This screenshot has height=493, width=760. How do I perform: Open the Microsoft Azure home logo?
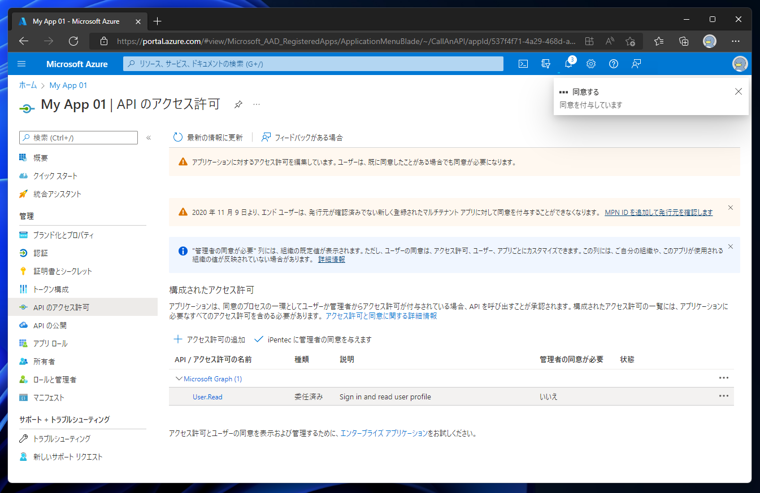tap(77, 64)
